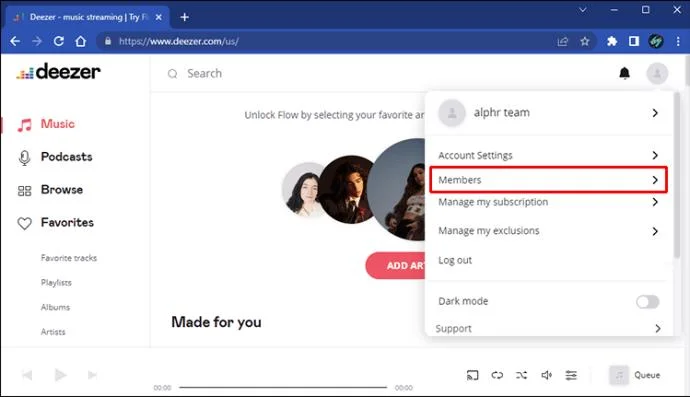Viewport: 690px width, 397px height.
Task: Choose Log out
Action: (x=455, y=260)
